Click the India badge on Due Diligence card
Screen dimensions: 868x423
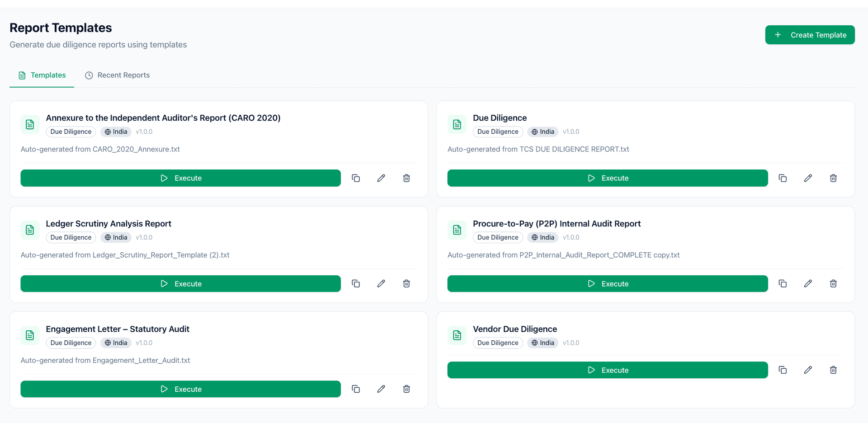tap(542, 132)
